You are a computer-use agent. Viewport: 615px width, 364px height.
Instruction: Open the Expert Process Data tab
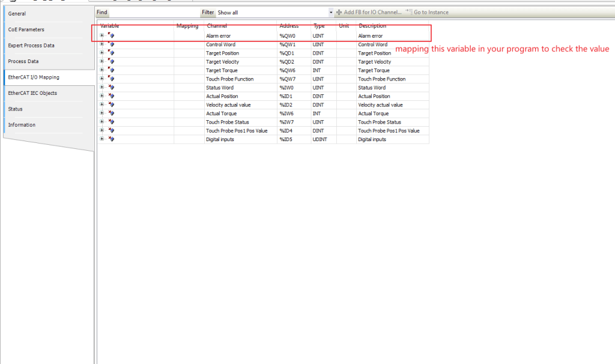[x=31, y=46]
